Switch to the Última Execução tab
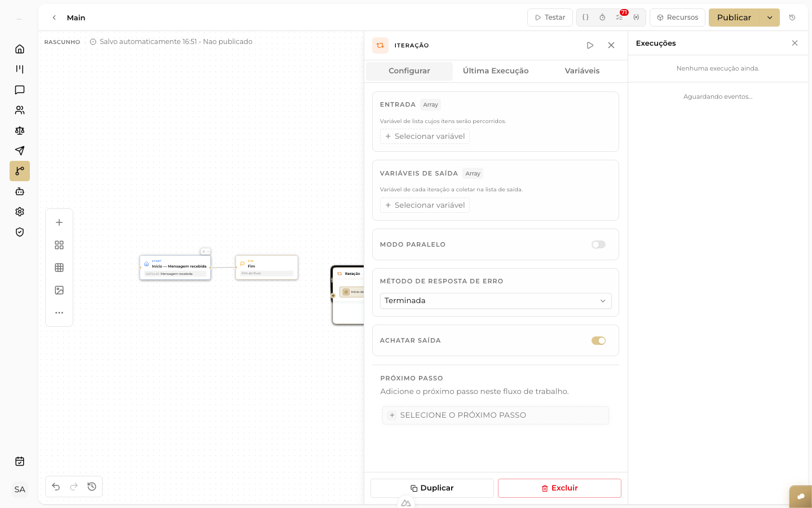Image resolution: width=812 pixels, height=508 pixels. [496, 71]
